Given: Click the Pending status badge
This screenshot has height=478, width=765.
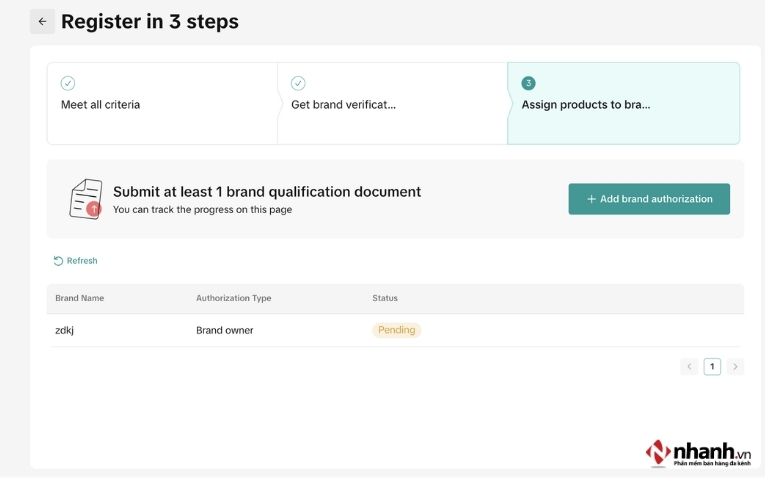Looking at the screenshot, I should (x=397, y=330).
